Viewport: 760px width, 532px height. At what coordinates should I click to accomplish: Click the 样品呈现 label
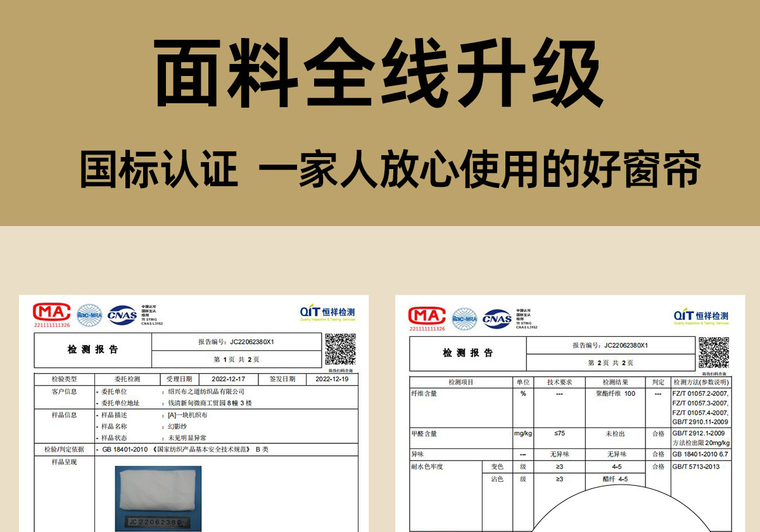[x=64, y=462]
